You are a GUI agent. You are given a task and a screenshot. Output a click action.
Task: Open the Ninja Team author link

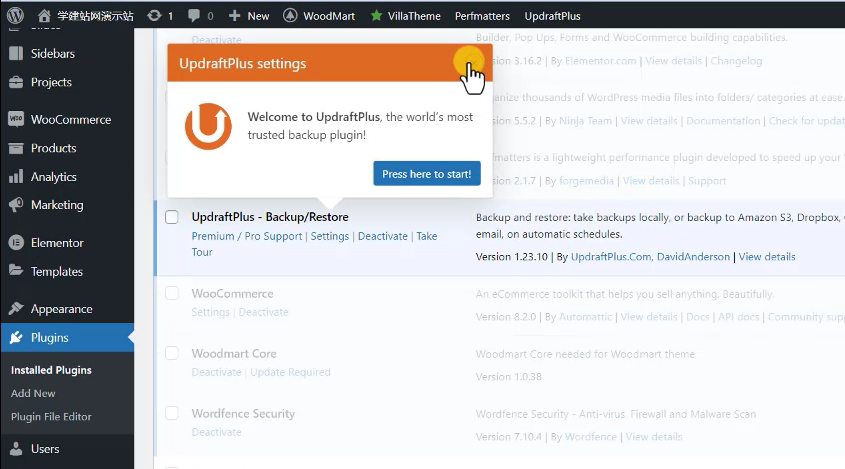[585, 121]
